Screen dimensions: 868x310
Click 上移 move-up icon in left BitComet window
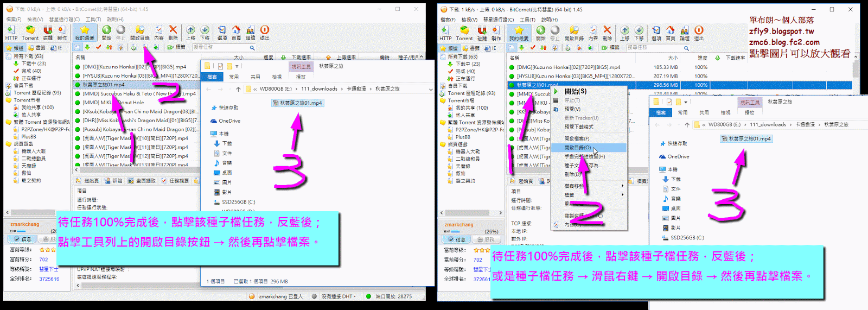click(x=190, y=33)
